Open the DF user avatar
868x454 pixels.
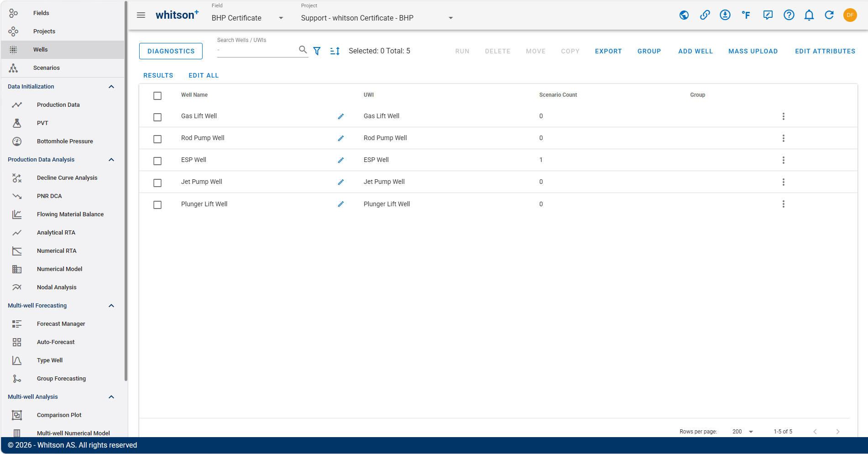tap(850, 15)
